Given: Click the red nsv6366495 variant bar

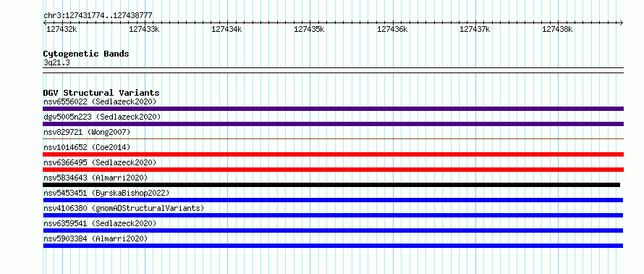Looking at the screenshot, I should coord(333,170).
